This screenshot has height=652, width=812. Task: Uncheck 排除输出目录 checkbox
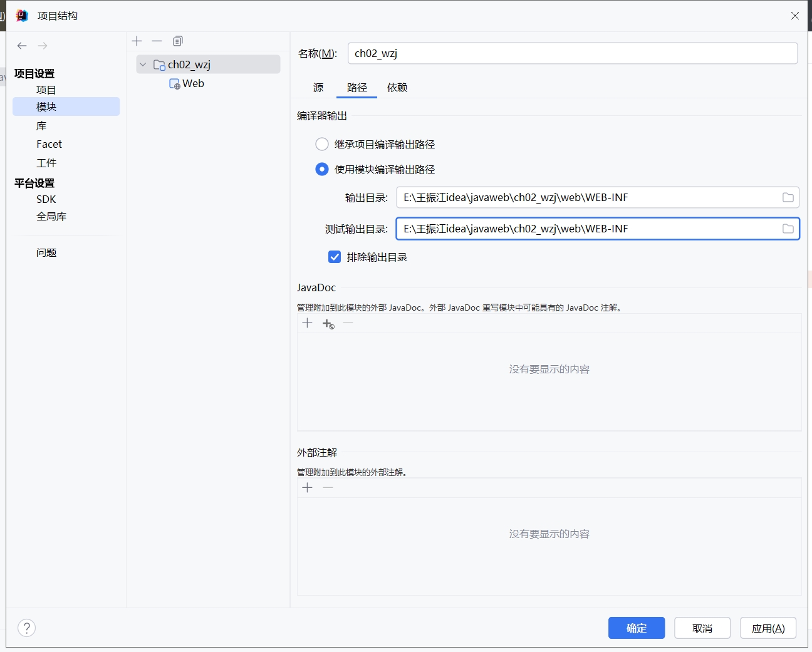(x=335, y=257)
